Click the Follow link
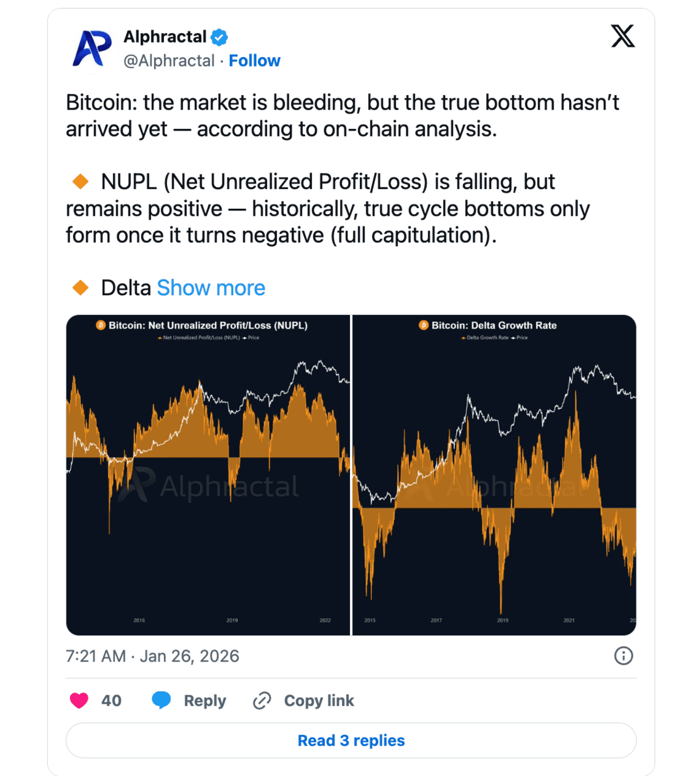The image size is (700, 784). pyautogui.click(x=254, y=60)
